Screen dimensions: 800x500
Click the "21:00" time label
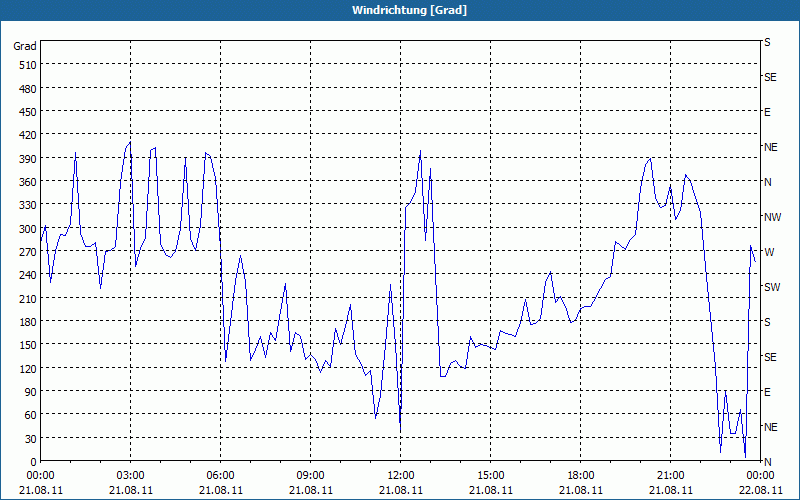tap(670, 476)
